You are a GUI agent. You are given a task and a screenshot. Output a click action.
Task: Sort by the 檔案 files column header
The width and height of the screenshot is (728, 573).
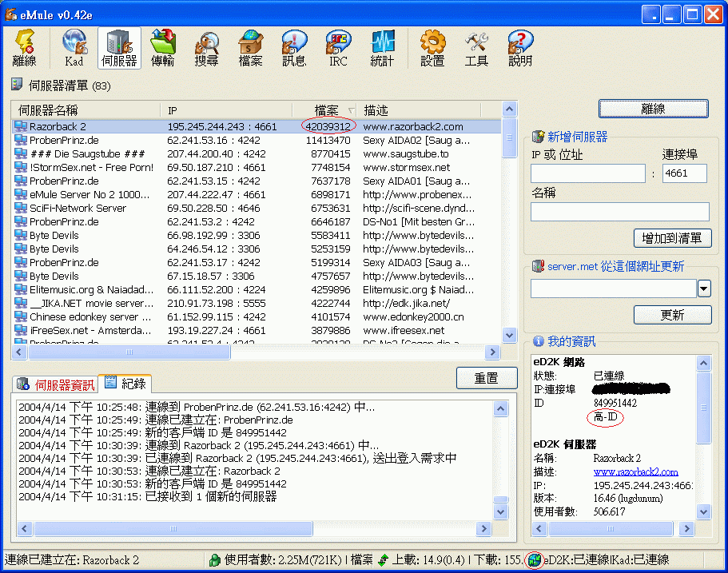[325, 110]
